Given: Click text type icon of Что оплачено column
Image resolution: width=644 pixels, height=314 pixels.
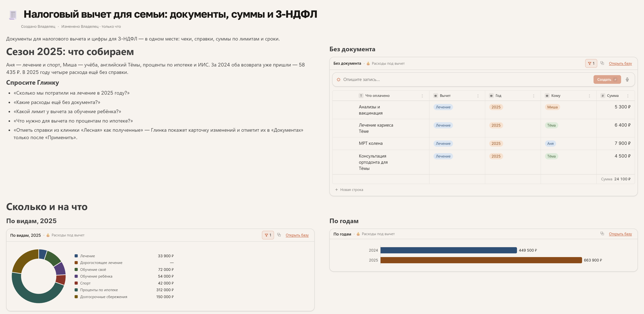Looking at the screenshot, I should click(361, 96).
